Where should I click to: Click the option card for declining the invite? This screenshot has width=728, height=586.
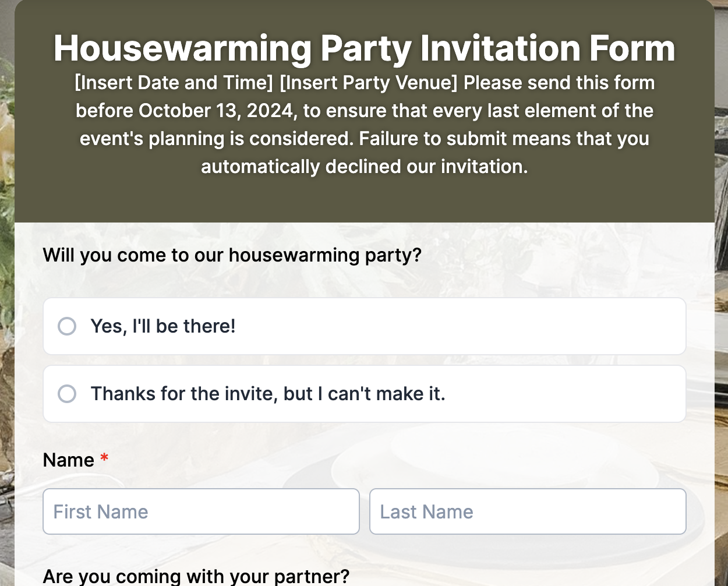(x=364, y=394)
